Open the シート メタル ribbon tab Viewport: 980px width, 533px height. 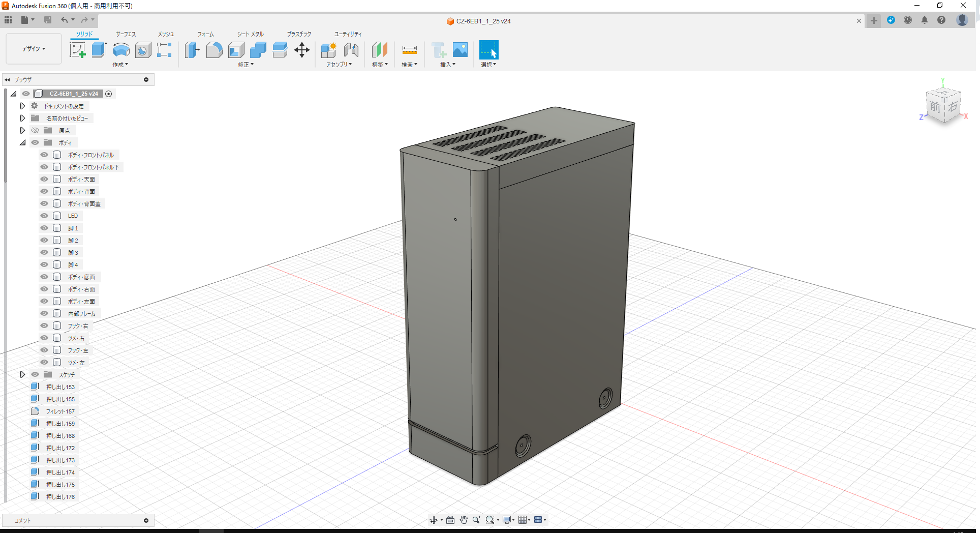coord(250,34)
